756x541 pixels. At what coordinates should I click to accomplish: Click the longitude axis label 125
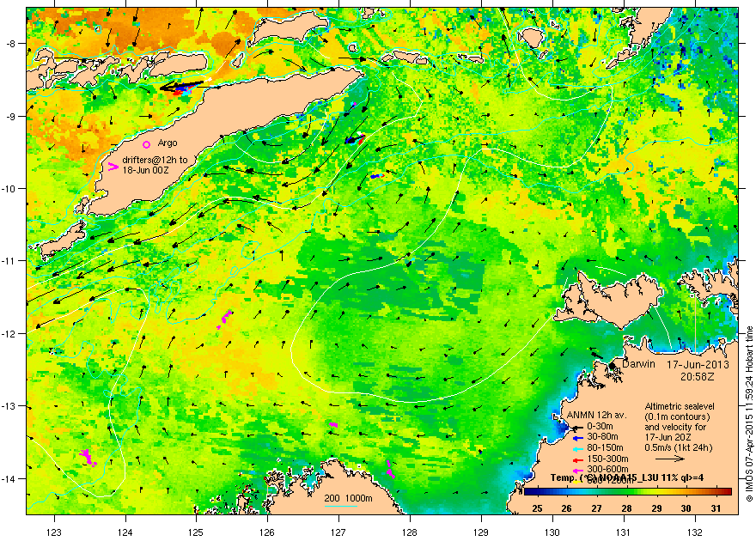pos(196,532)
